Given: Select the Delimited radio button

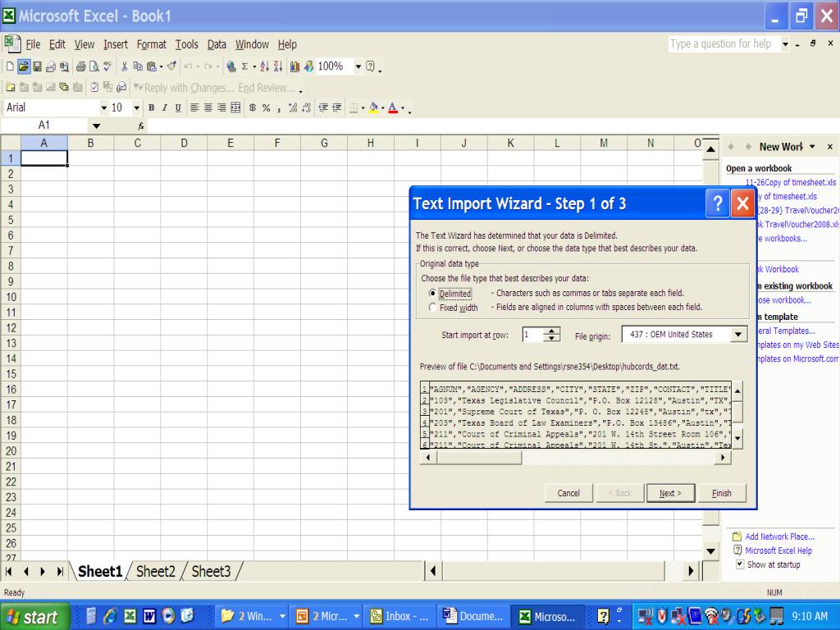Looking at the screenshot, I should click(x=432, y=294).
